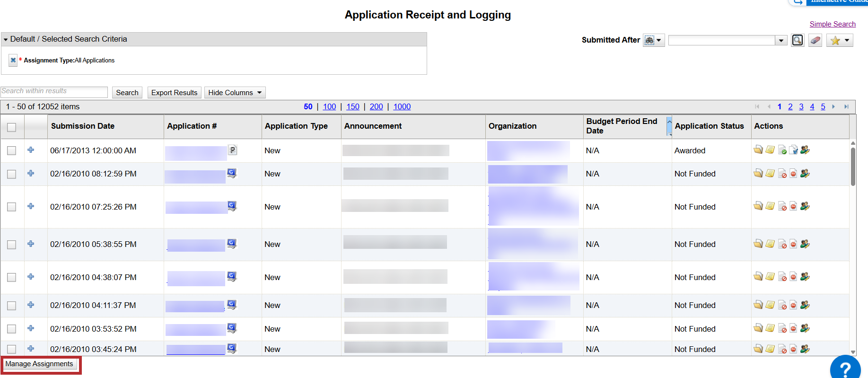Check the select-all checkbox in table header
Image resolution: width=868 pixels, height=378 pixels.
(x=12, y=127)
